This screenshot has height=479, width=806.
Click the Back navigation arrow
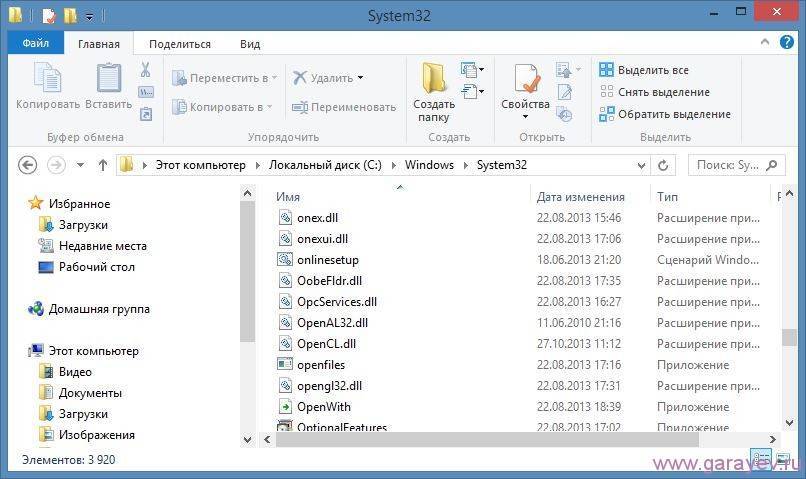point(27,165)
